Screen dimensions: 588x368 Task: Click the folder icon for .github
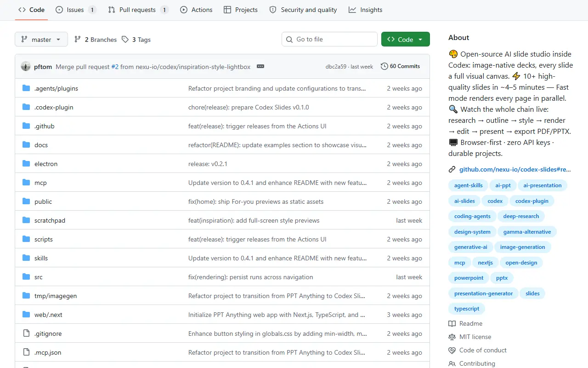coord(26,126)
